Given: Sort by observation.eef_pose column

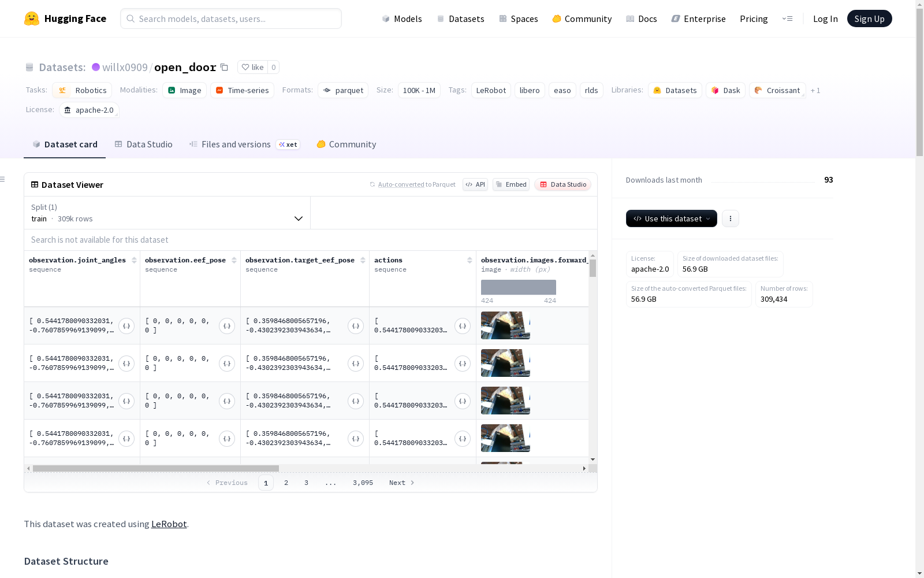Looking at the screenshot, I should [x=234, y=260].
